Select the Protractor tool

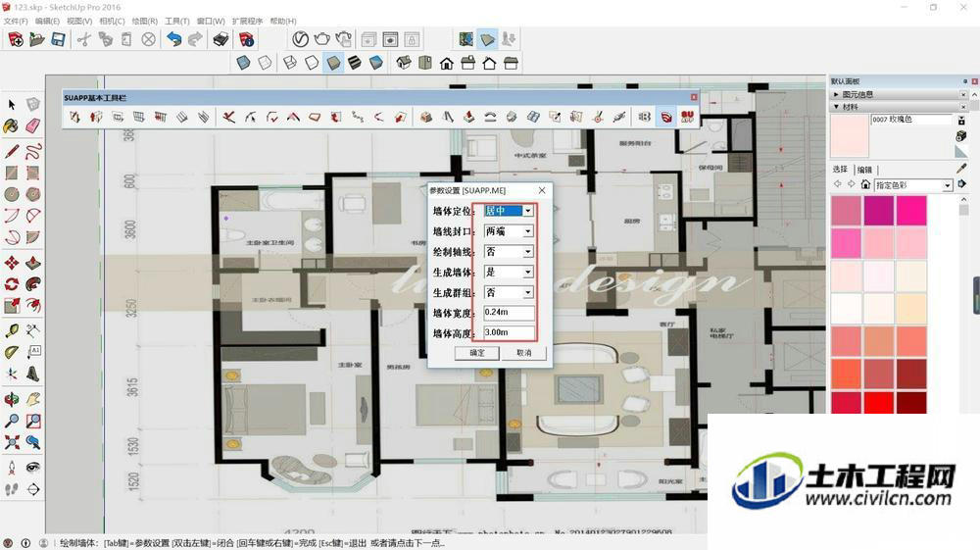coord(11,353)
